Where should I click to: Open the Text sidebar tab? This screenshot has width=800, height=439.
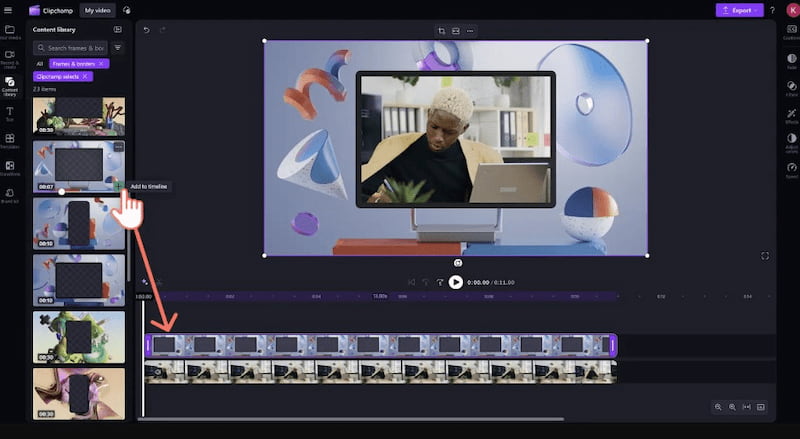pos(10,113)
